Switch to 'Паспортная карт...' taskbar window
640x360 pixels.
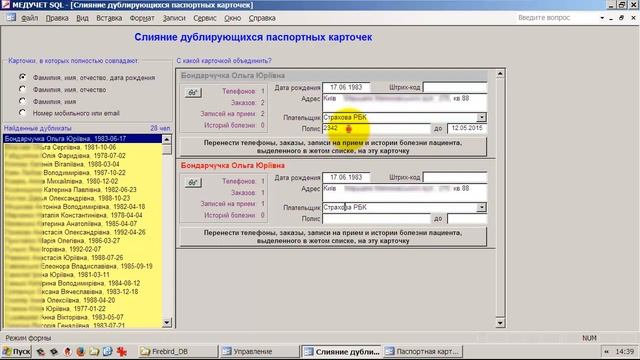click(x=423, y=351)
